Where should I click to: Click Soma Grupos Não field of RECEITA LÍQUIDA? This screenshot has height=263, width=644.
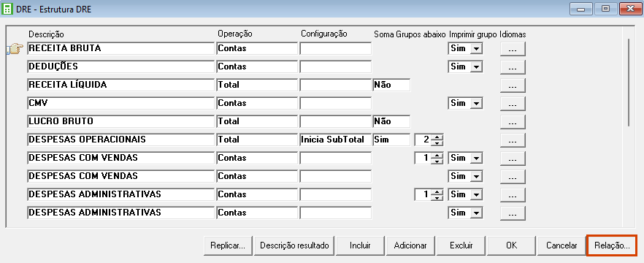tap(391, 85)
